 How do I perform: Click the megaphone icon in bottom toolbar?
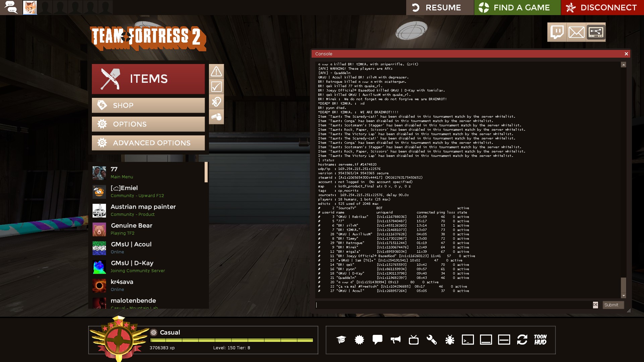point(395,340)
